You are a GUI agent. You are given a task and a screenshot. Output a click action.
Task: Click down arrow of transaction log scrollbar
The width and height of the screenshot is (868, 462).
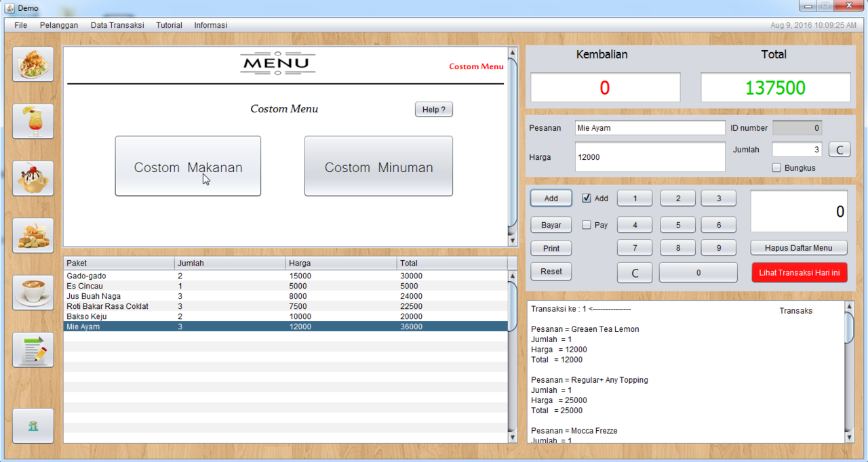tap(849, 438)
